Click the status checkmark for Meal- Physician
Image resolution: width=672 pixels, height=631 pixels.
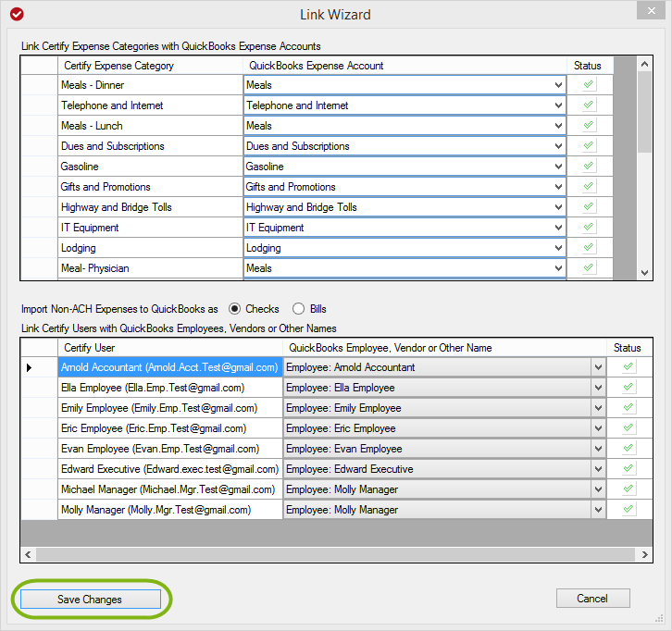[x=589, y=267]
